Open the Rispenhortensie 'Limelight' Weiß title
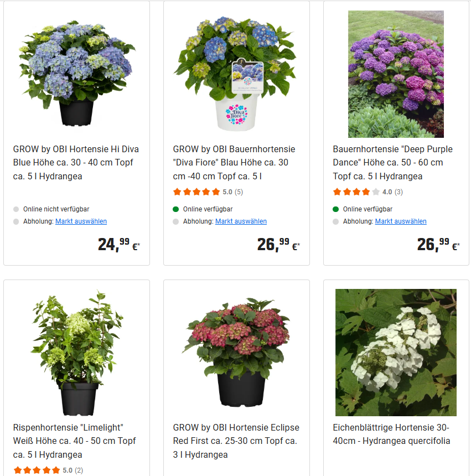Image resolution: width=471 pixels, height=476 pixels. pyautogui.click(x=74, y=441)
